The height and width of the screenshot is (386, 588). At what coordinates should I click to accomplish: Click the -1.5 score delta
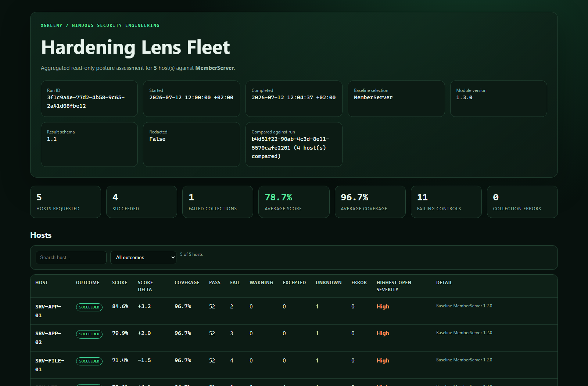click(x=144, y=360)
